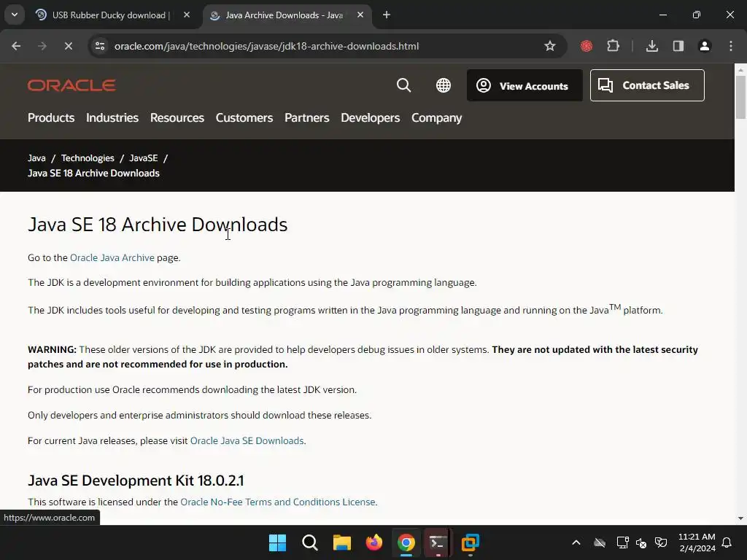Open the Partners menu

pos(307,117)
